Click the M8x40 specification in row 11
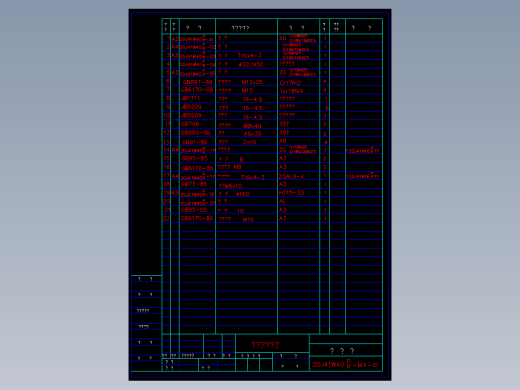Viewport: 520px width, 390px height. (x=252, y=126)
